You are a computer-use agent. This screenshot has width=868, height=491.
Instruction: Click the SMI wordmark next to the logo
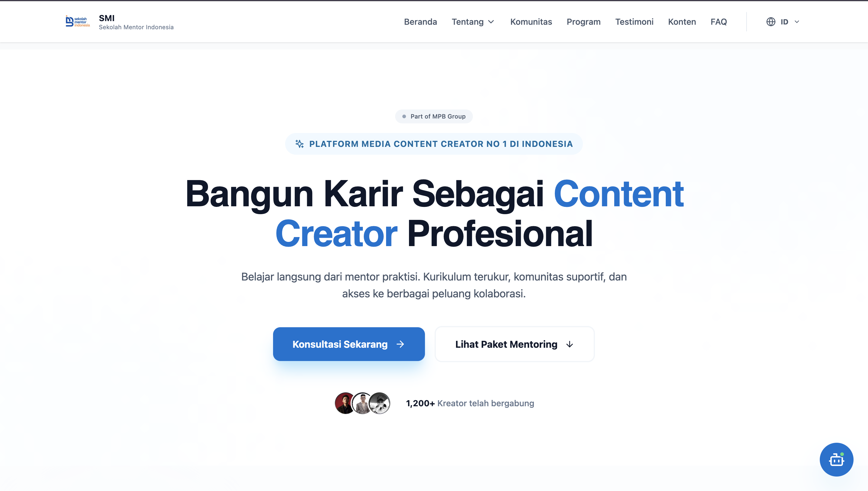pos(106,18)
